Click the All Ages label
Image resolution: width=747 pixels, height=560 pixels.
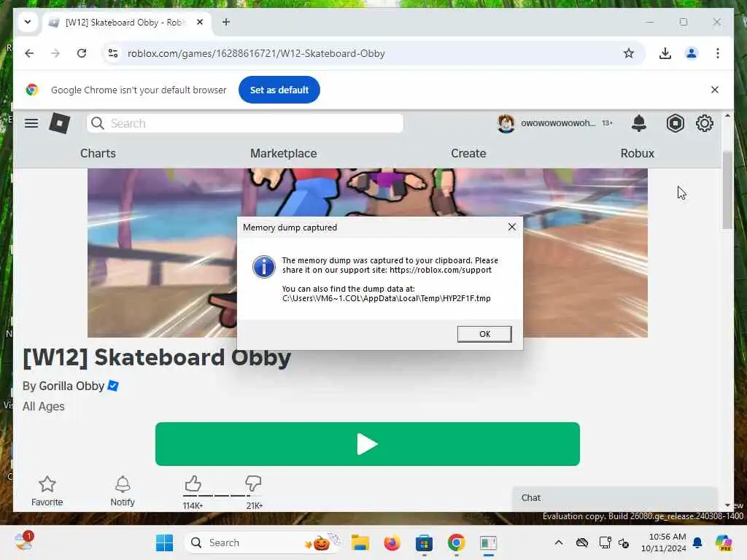point(43,406)
